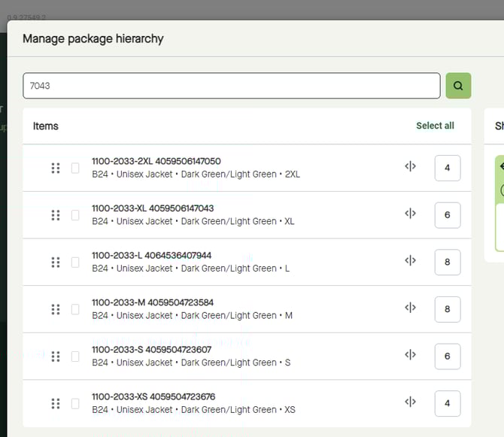Click quantity field for size L jacket
Screen dimensions: 504x437
pyautogui.click(x=447, y=263)
